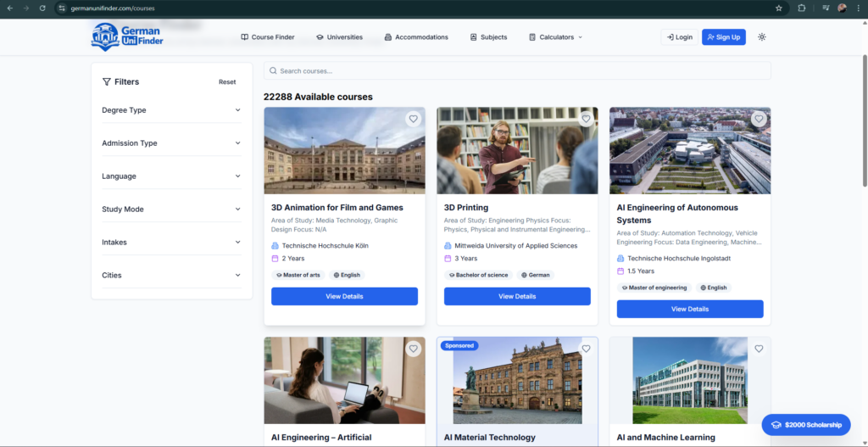The image size is (868, 447).
Task: Click the calendar icon beside 2 Years
Action: click(275, 259)
